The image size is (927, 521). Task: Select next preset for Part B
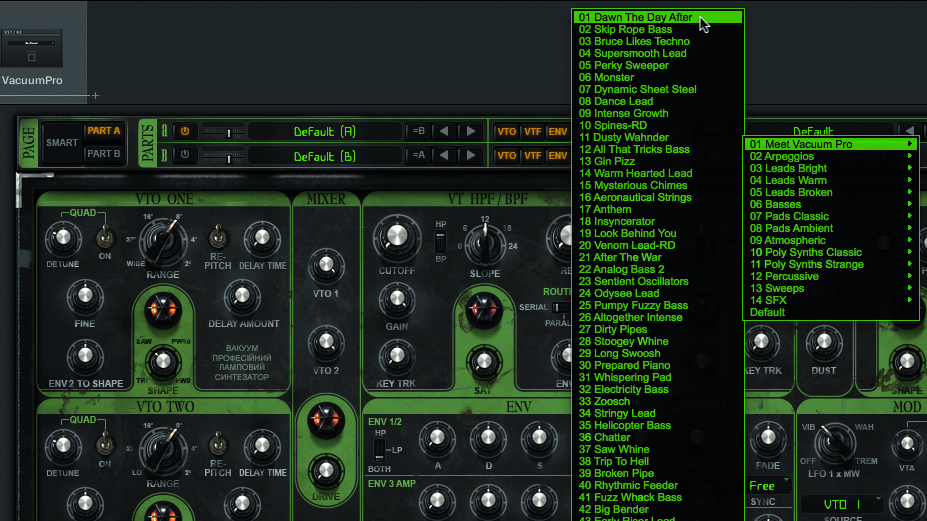[x=471, y=156]
